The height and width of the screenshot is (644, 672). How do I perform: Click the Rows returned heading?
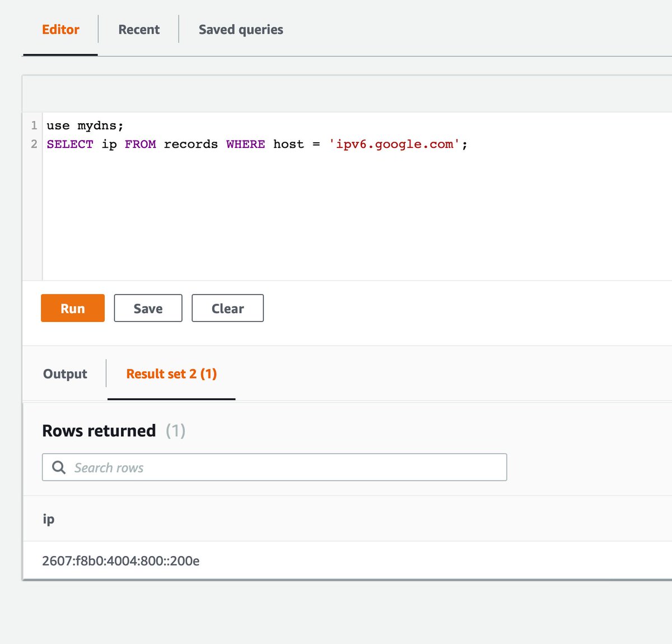pyautogui.click(x=99, y=431)
